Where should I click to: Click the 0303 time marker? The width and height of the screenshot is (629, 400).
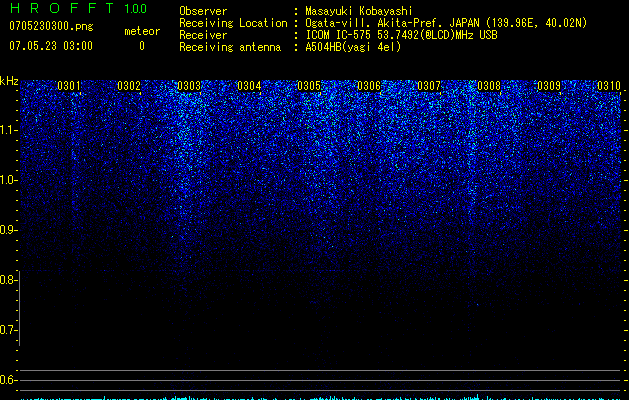[x=189, y=86]
